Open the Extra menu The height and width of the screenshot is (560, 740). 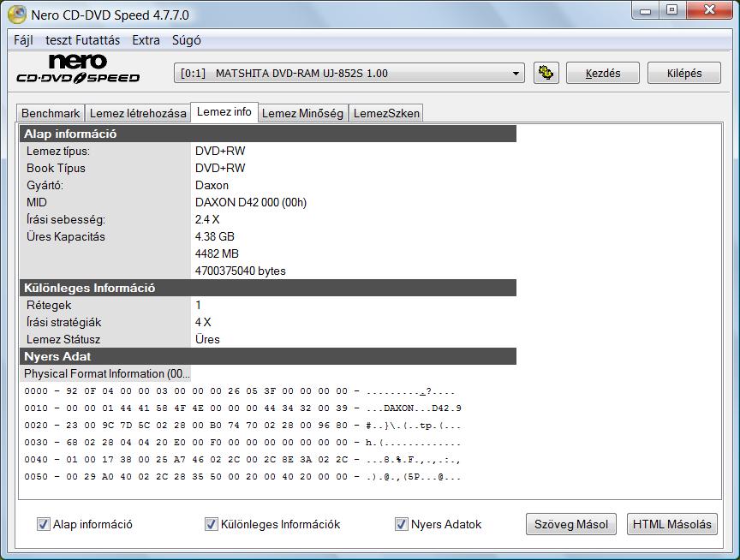coord(146,40)
